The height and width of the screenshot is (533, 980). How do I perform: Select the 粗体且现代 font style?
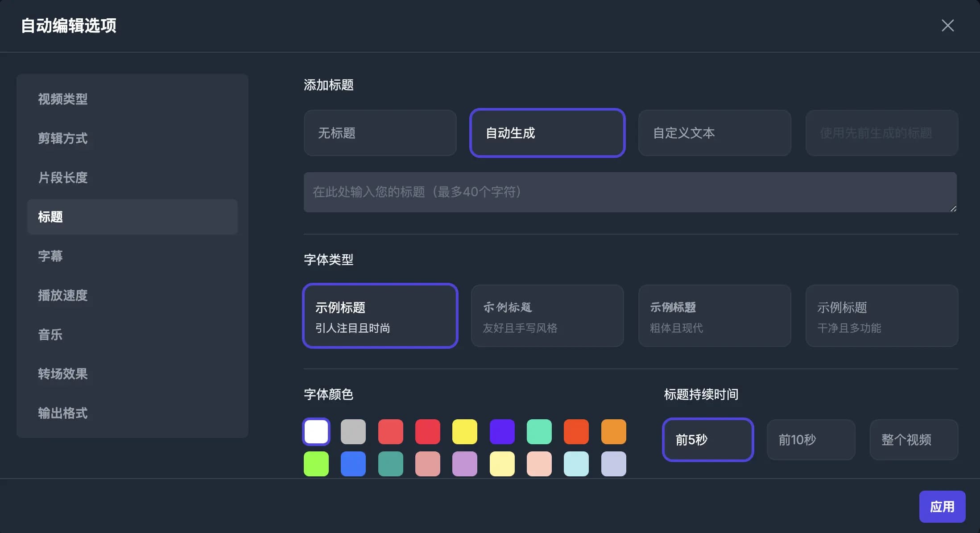coord(714,316)
